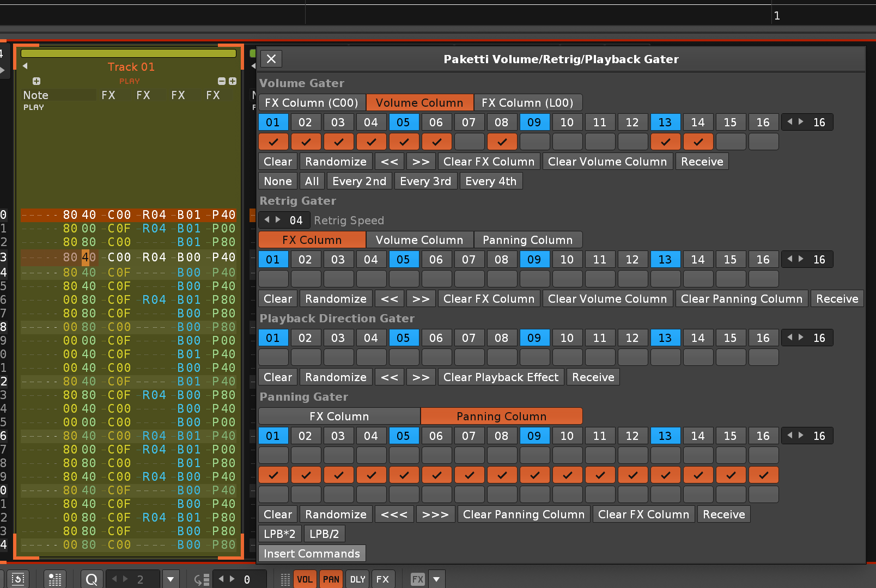
Task: Open the quantize value dropdown arrow
Action: [x=171, y=579]
